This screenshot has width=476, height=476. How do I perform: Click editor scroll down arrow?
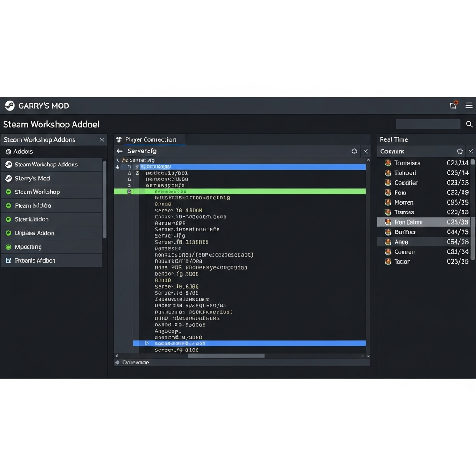click(x=368, y=356)
